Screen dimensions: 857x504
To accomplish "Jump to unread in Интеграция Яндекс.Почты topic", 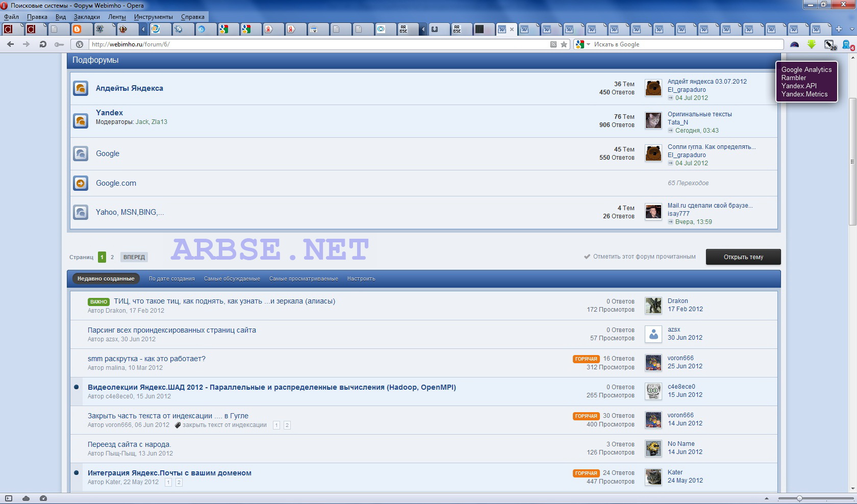I will [77, 473].
